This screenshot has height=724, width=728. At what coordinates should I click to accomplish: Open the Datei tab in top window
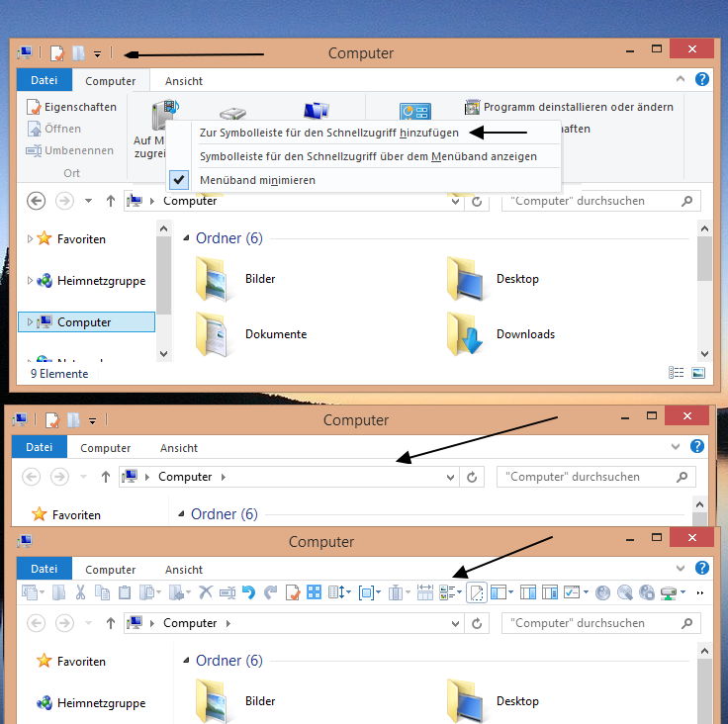[45, 80]
